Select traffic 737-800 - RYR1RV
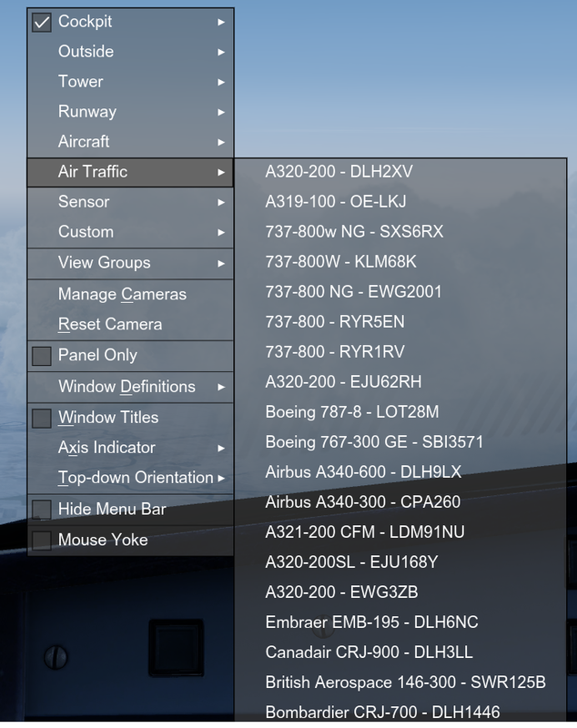This screenshot has width=577, height=728. (x=400, y=352)
